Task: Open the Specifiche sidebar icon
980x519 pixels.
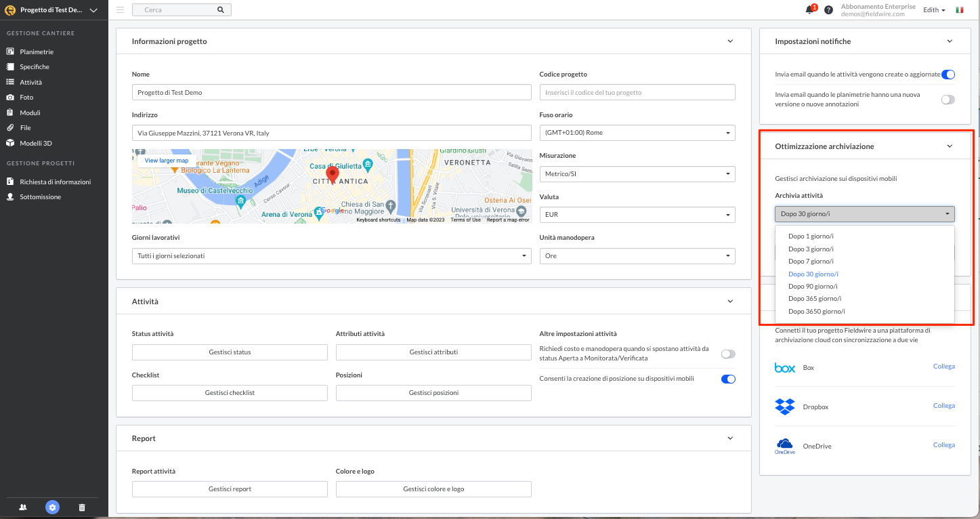Action: [x=10, y=67]
